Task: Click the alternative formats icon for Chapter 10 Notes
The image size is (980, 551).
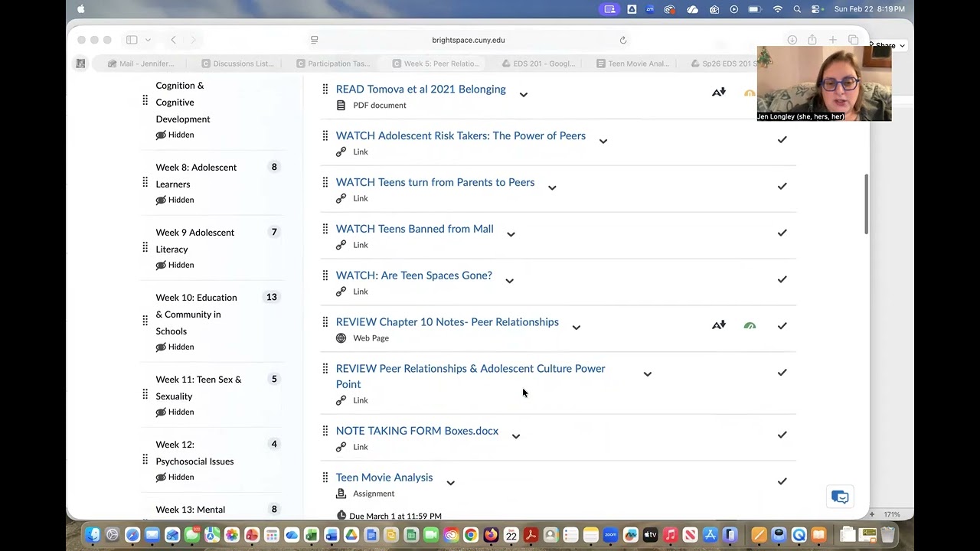Action: pos(719,325)
